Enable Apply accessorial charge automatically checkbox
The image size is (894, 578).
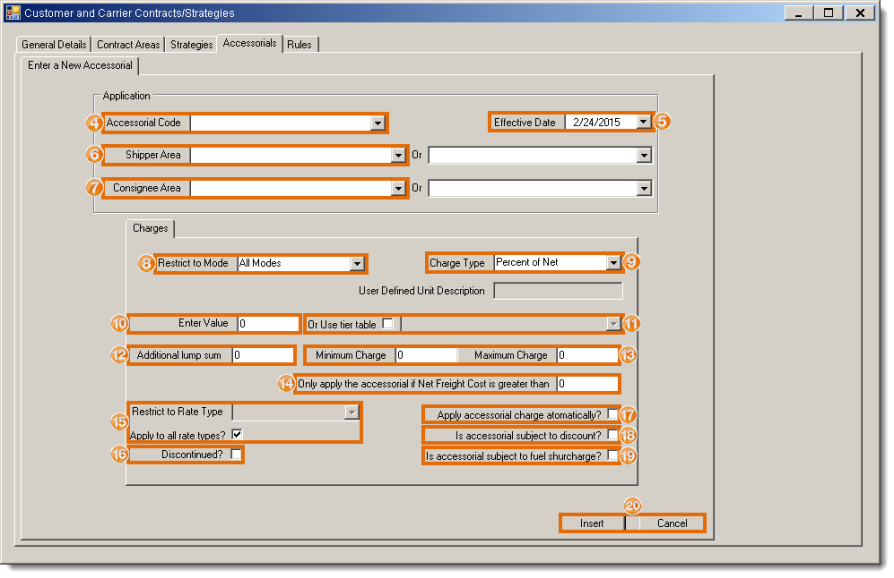[612, 414]
